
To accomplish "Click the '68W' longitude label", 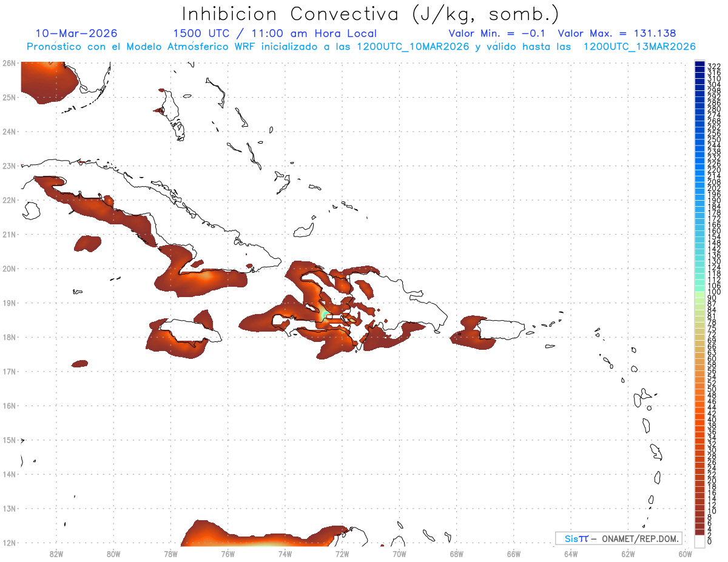I will (456, 554).
